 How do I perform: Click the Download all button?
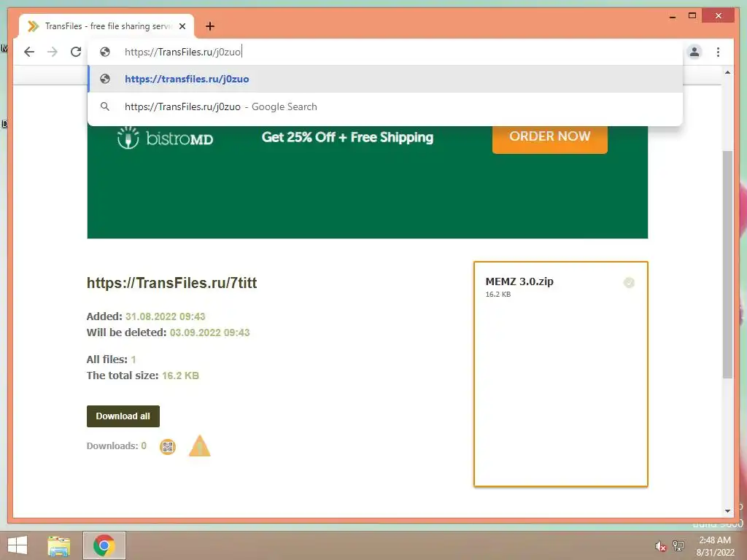pos(123,416)
